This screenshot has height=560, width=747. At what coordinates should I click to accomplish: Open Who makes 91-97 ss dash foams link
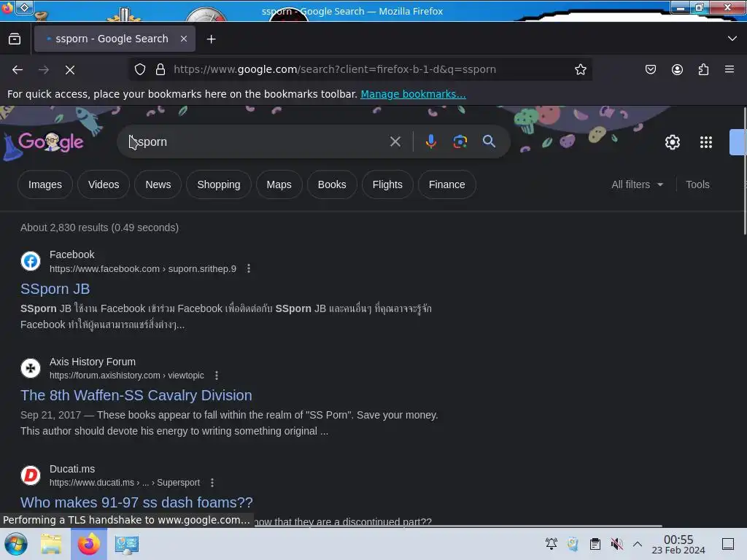136,502
